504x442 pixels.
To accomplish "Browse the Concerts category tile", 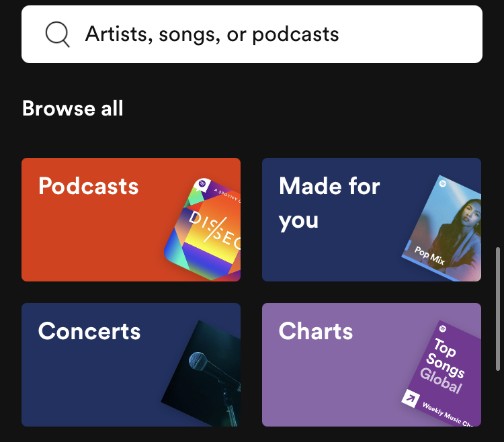I will (x=131, y=365).
